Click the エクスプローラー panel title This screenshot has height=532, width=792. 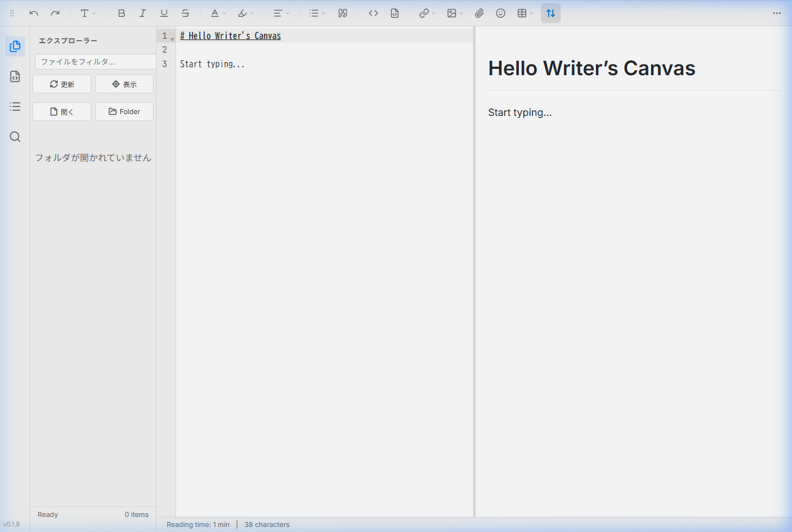(x=68, y=41)
